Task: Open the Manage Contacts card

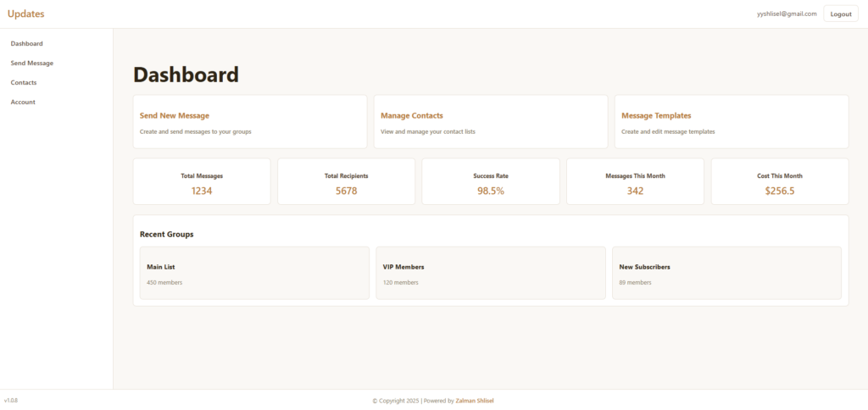Action: 490,122
